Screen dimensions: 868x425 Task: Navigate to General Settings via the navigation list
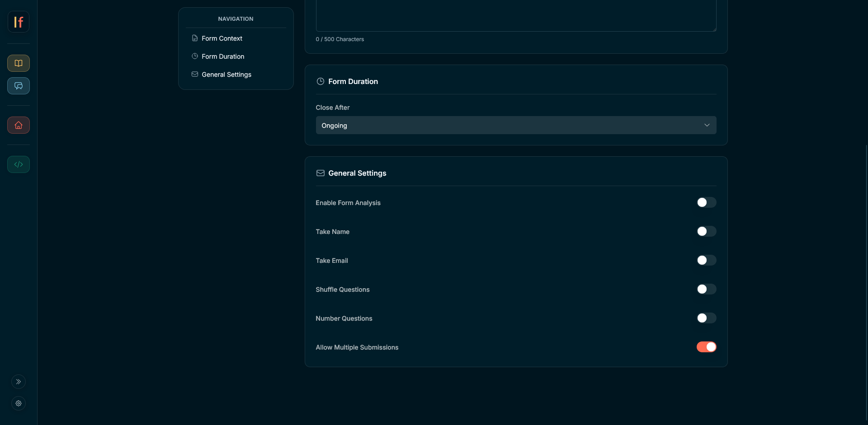226,75
